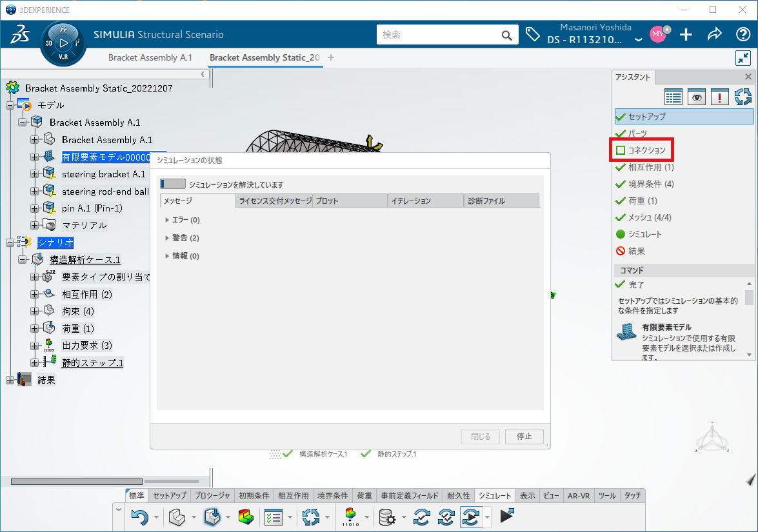The width and height of the screenshot is (758, 532).
Task: Select the 構造解析ケース.1 tree item
Action: click(85, 260)
